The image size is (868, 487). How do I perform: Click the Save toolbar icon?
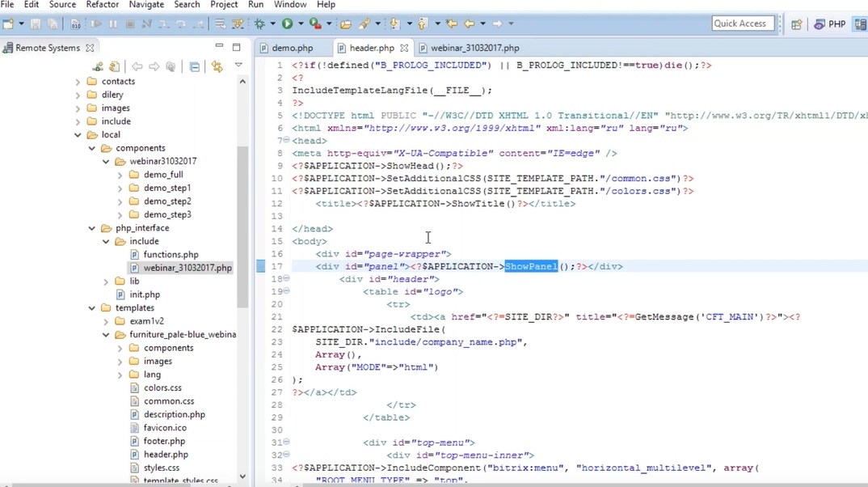36,23
